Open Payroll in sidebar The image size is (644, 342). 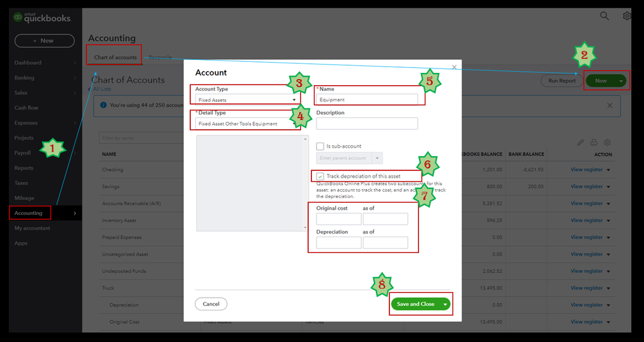coord(22,153)
